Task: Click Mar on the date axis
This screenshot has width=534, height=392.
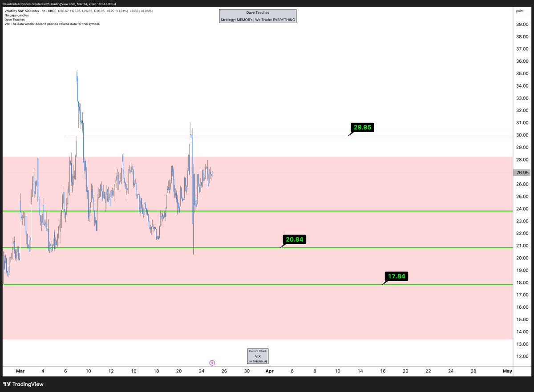Action: pyautogui.click(x=20, y=371)
